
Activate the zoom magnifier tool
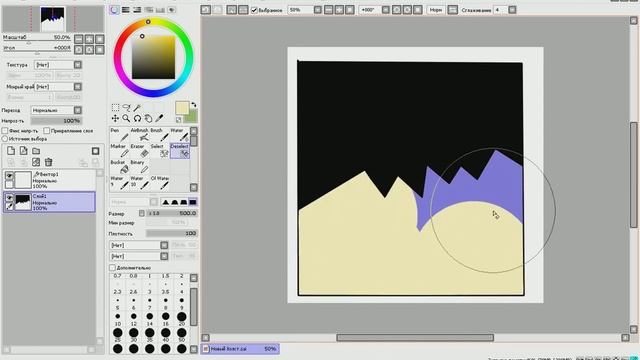127,118
